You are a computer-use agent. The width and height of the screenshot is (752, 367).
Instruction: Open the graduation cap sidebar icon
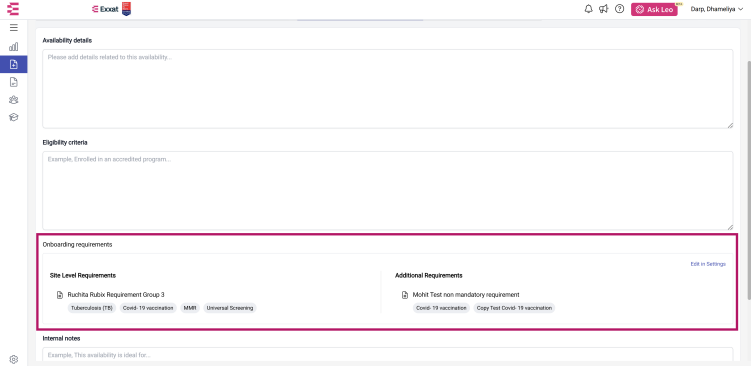click(x=13, y=117)
